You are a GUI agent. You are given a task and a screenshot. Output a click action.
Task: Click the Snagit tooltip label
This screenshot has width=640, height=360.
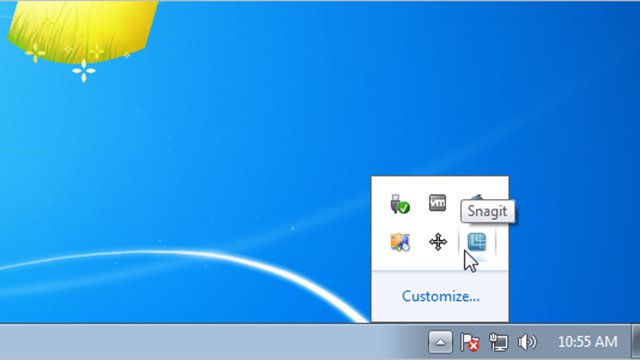(x=487, y=211)
